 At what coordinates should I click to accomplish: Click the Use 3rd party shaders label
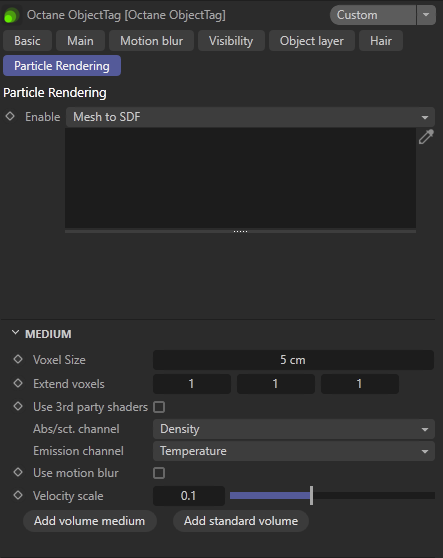pyautogui.click(x=90, y=407)
